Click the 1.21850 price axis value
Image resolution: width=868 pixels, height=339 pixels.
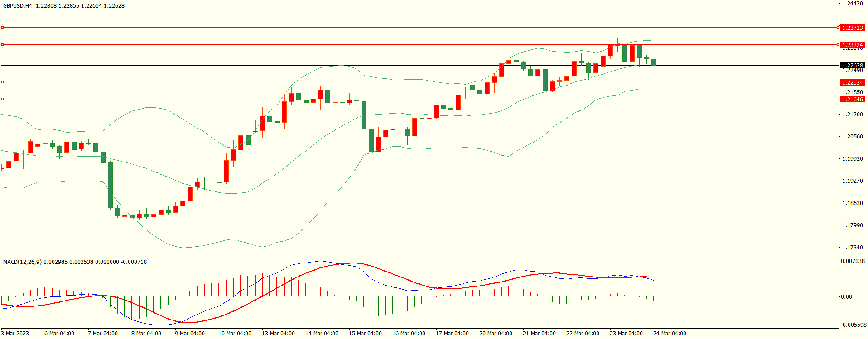[852, 92]
